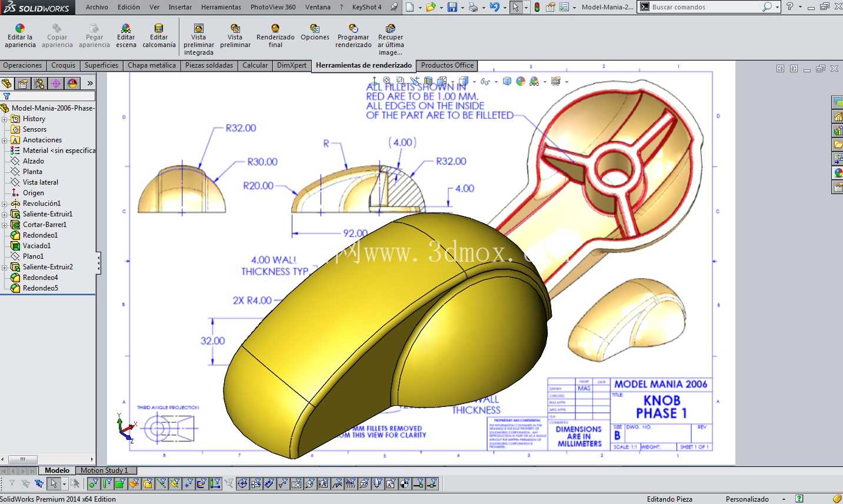Expand Saliente-Extruir2 feature
The width and height of the screenshot is (843, 504).
pyautogui.click(x=5, y=267)
